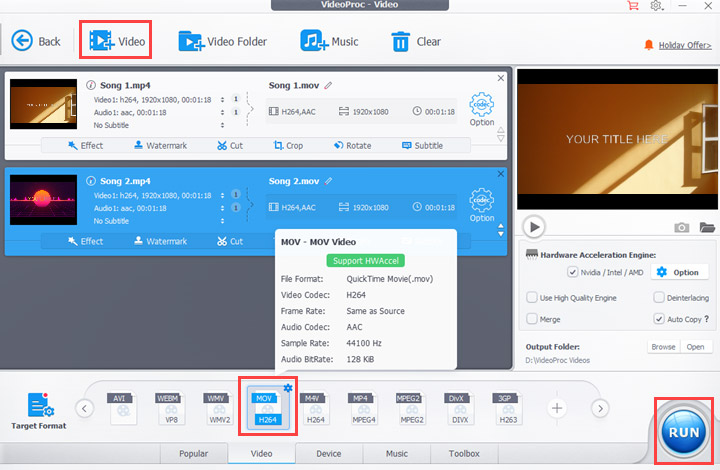Choose DivX output format
The height and width of the screenshot is (470, 720).
point(460,408)
